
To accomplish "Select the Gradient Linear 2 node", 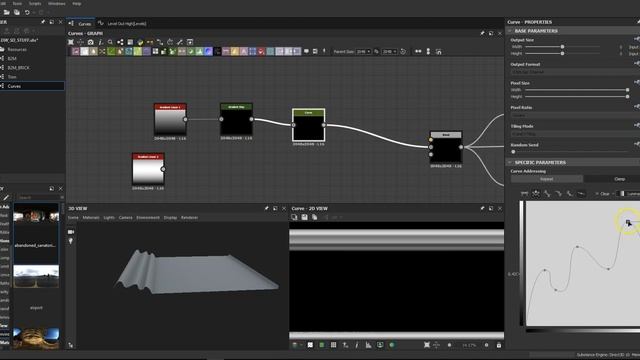I will tap(148, 169).
